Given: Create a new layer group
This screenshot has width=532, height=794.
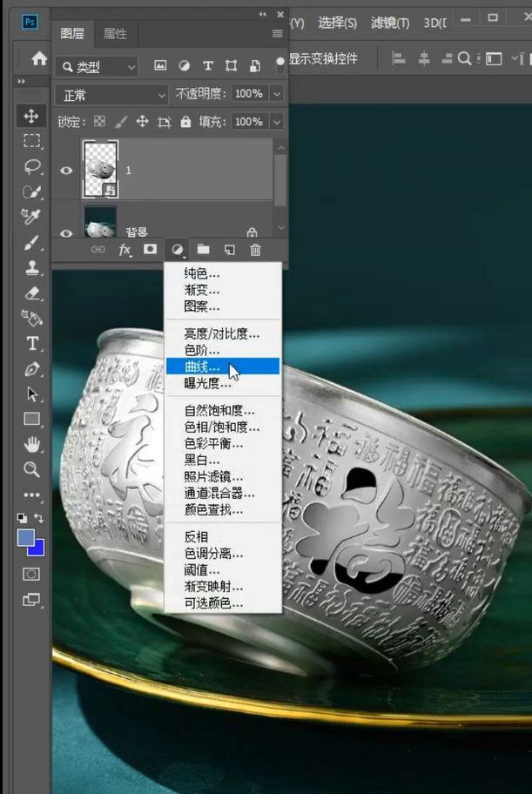Looking at the screenshot, I should click(203, 249).
